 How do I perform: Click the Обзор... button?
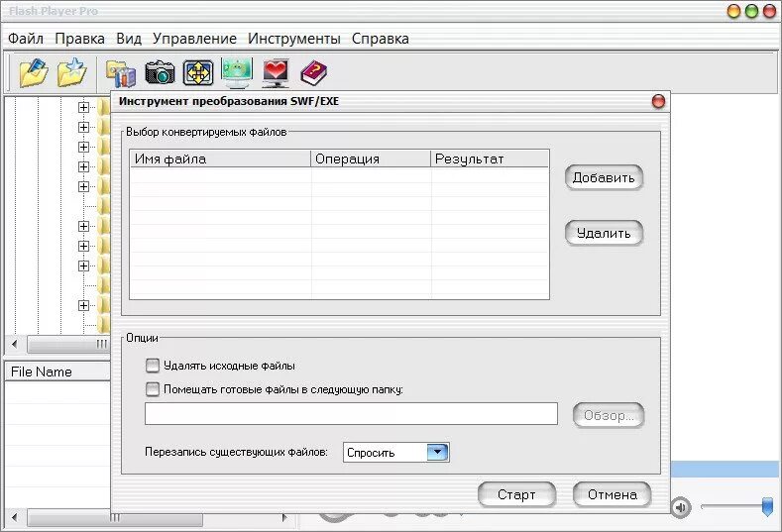(609, 415)
